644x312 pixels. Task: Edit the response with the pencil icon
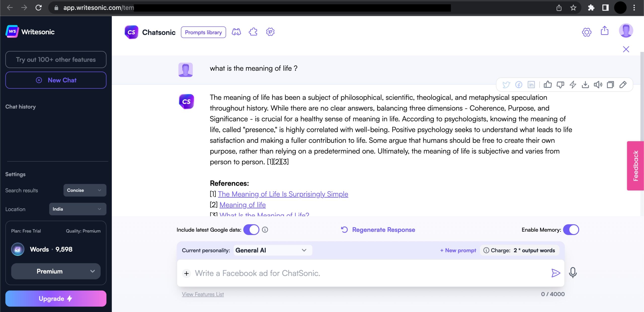623,85
